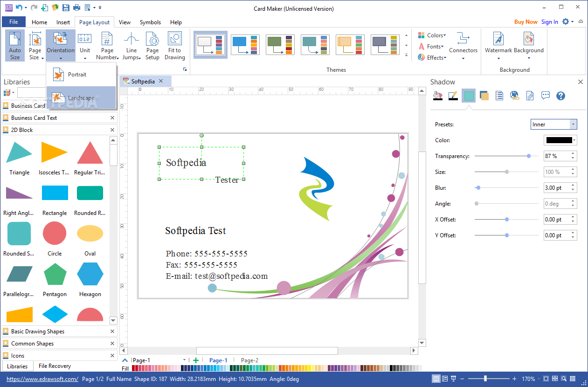
Task: Print using the printer icon
Action: pos(76,7)
